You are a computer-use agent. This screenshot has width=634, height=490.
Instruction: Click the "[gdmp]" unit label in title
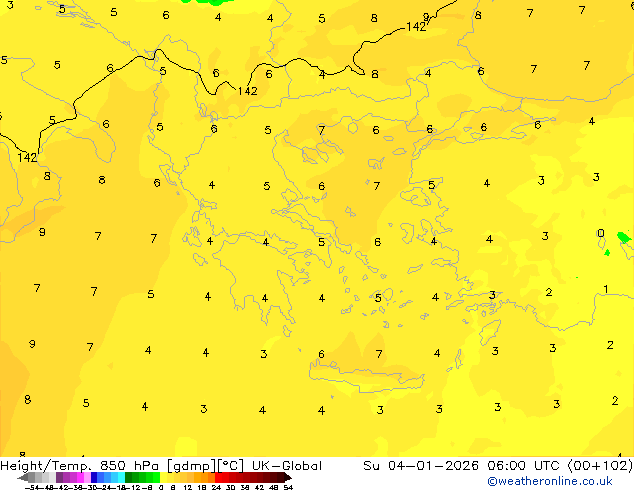point(192,466)
